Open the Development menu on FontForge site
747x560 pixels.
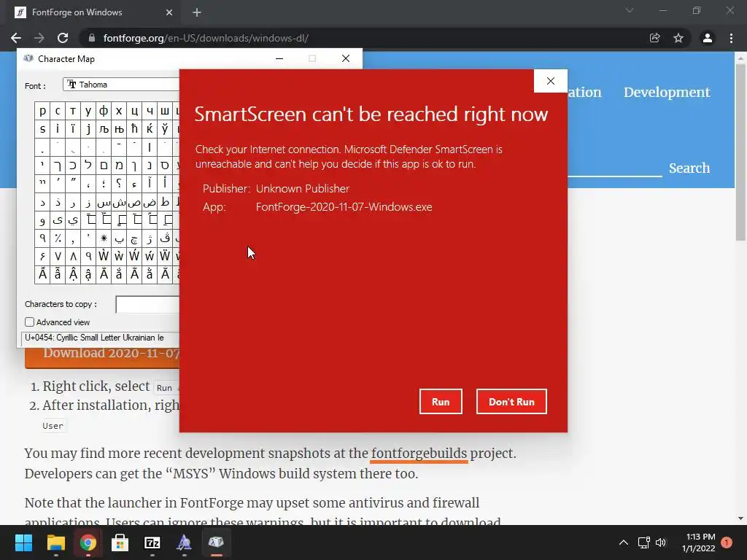[667, 93]
